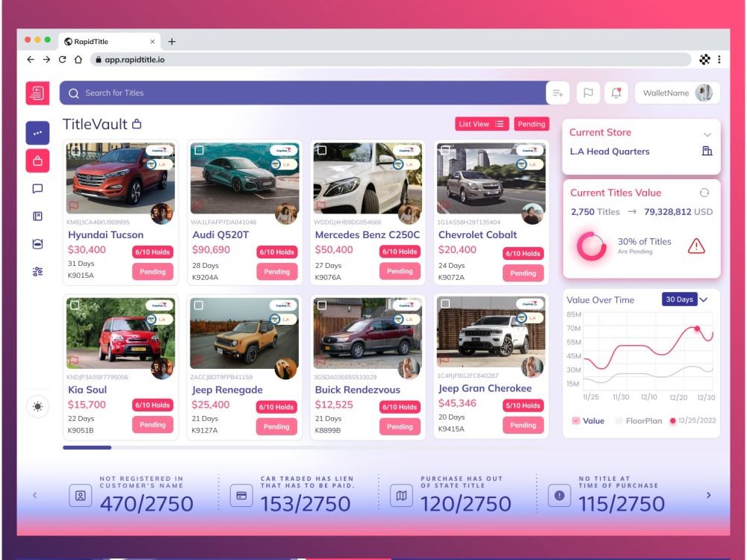Click the lock icon beside TitleVault heading
Viewport: 747px width, 560px height.
pyautogui.click(x=137, y=124)
